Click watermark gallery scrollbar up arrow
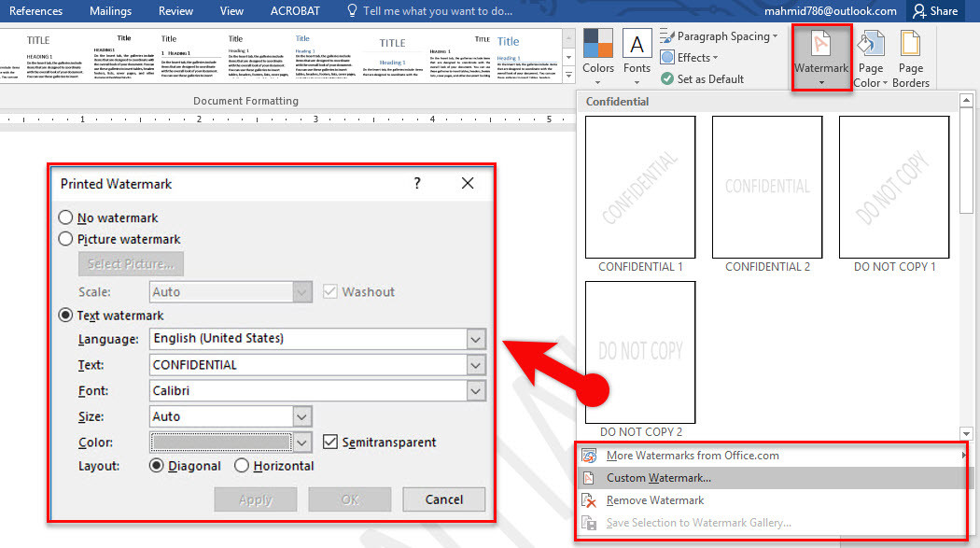 [x=966, y=100]
